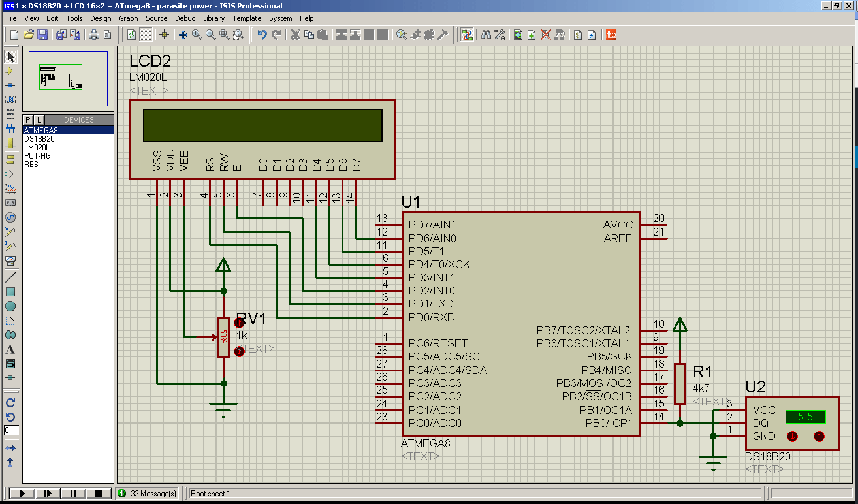Toggle the dotted grid display
Image resolution: width=858 pixels, height=504 pixels.
[146, 35]
